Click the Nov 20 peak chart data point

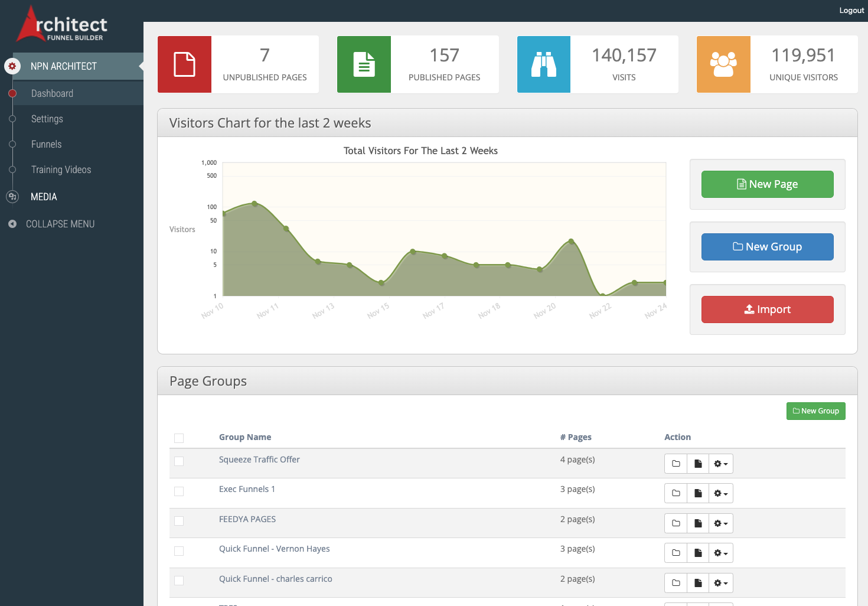(x=571, y=241)
